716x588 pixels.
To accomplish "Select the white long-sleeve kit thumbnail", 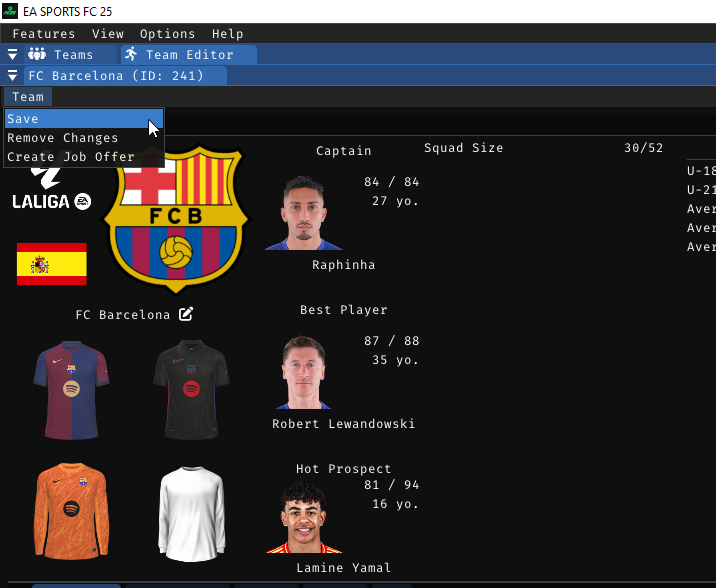I will (191, 514).
